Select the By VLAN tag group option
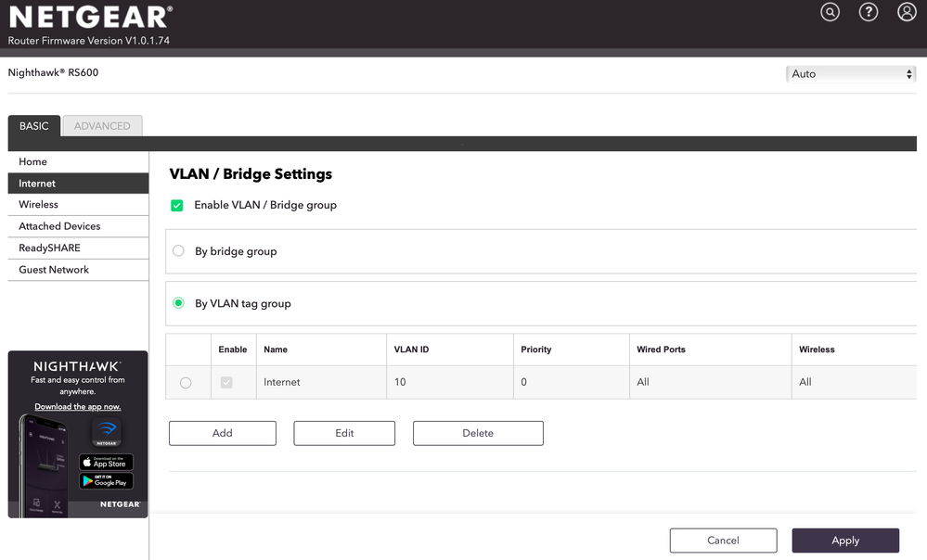The width and height of the screenshot is (927, 560). [179, 303]
